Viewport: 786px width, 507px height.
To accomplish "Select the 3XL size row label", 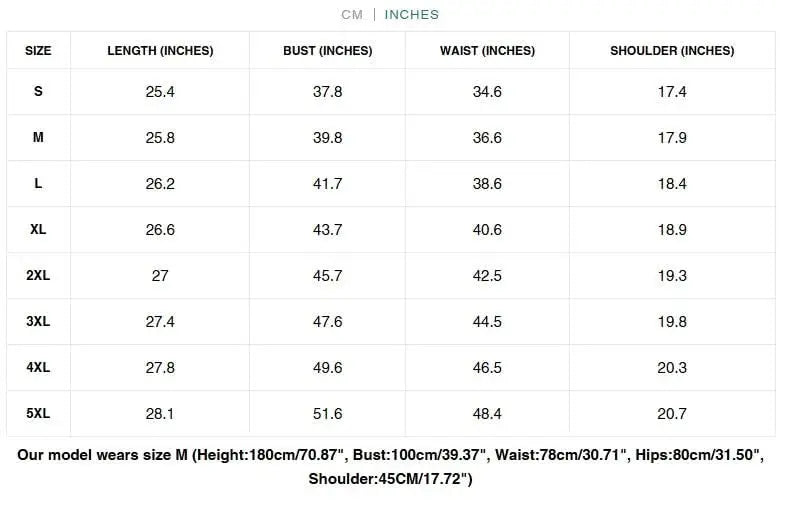I will coord(38,322).
